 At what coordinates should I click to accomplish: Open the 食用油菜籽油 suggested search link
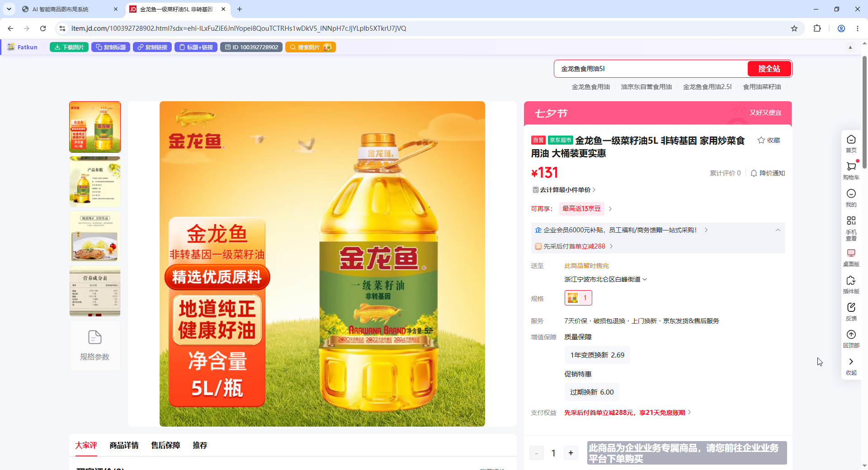(762, 87)
